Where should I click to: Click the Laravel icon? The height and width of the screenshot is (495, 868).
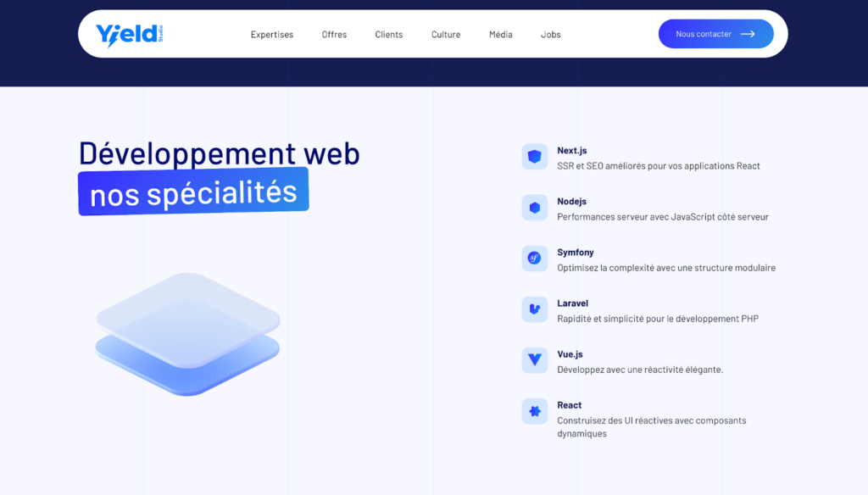[x=535, y=309]
